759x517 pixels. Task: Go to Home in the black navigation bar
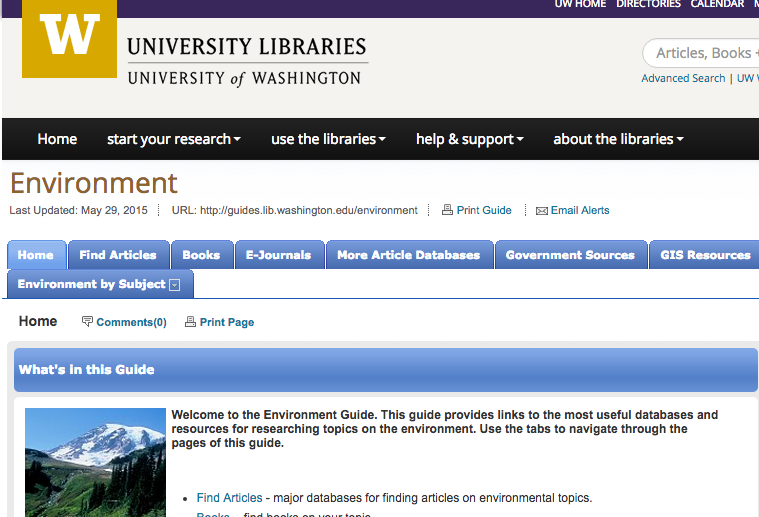[x=57, y=139]
